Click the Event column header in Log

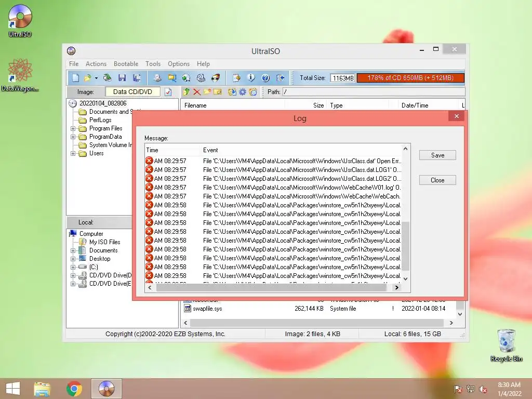pyautogui.click(x=210, y=150)
